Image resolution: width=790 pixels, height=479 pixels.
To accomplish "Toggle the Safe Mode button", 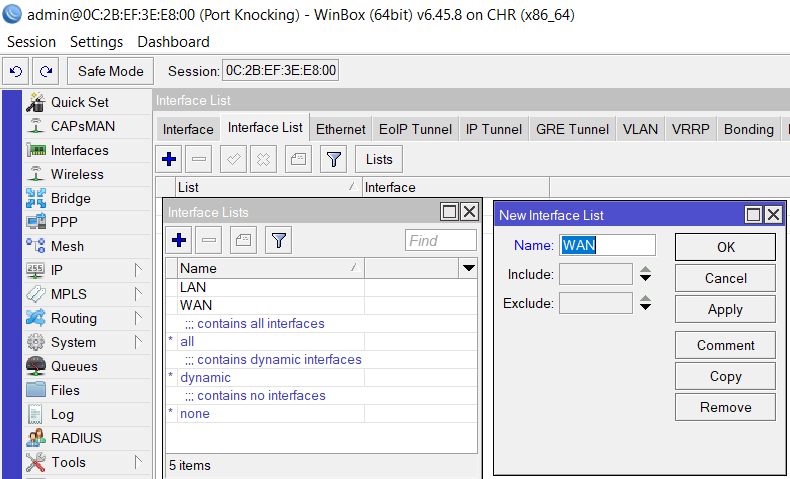I will [x=110, y=71].
